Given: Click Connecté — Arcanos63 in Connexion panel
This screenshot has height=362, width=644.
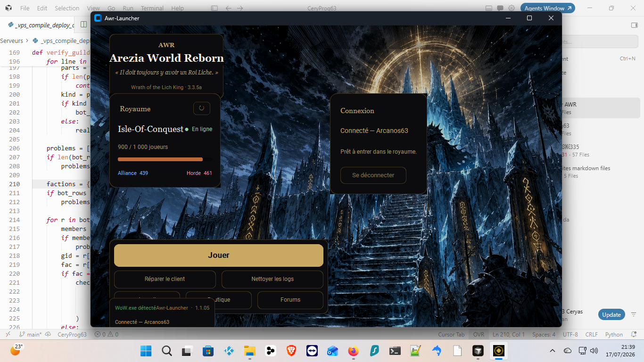Looking at the screenshot, I should [x=374, y=131].
